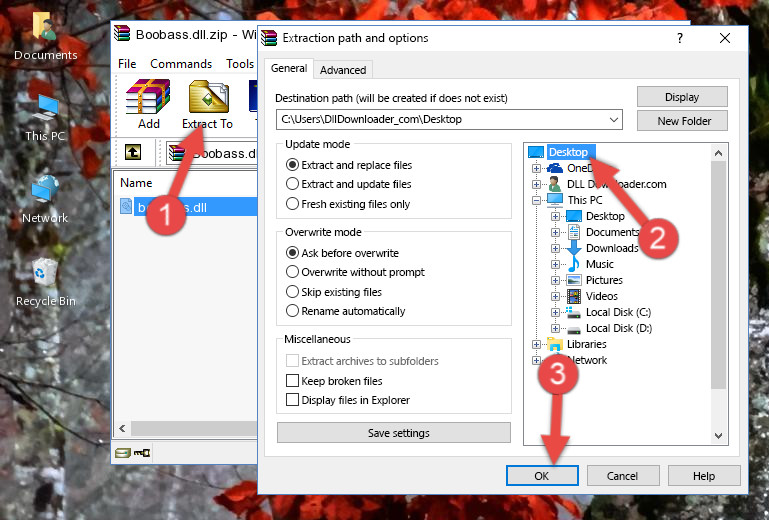Viewport: 769px width, 520px height.
Task: Open the File menu in WinRAR
Action: point(127,64)
